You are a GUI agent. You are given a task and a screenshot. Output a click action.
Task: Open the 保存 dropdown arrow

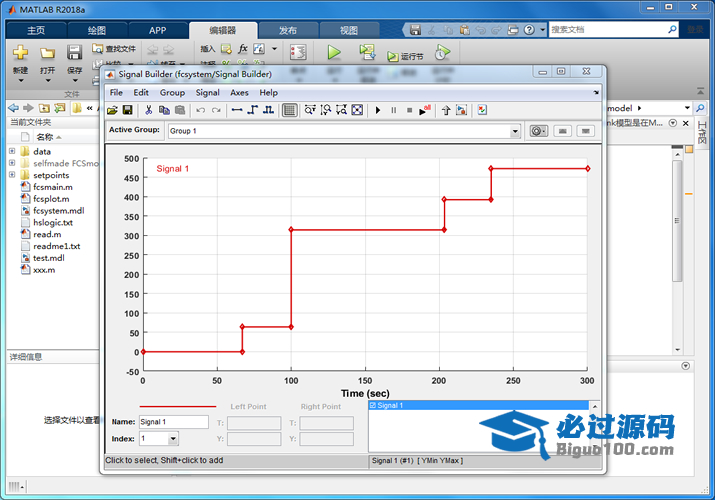click(74, 81)
